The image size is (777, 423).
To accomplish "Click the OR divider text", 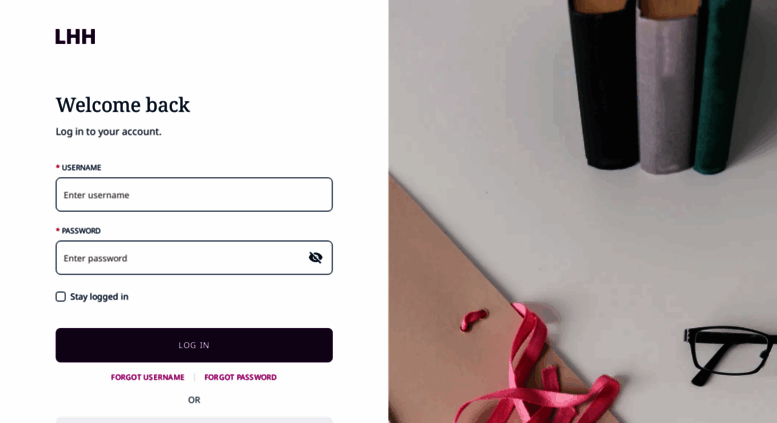I will (194, 400).
